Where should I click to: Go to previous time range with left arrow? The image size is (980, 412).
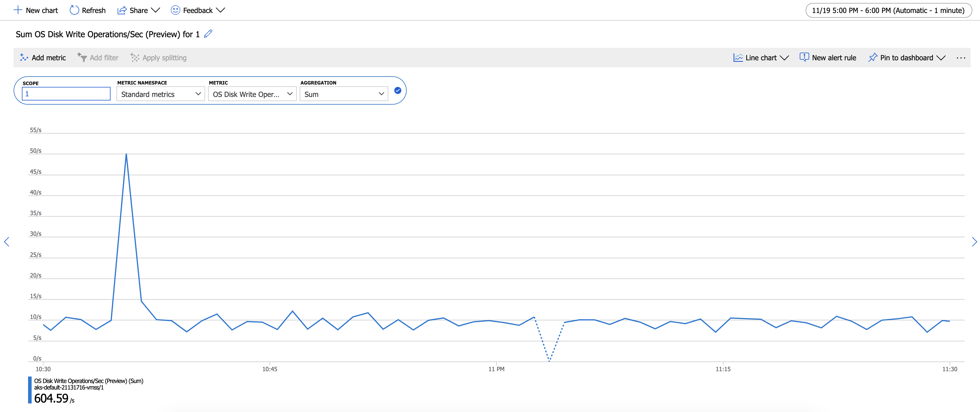[7, 241]
